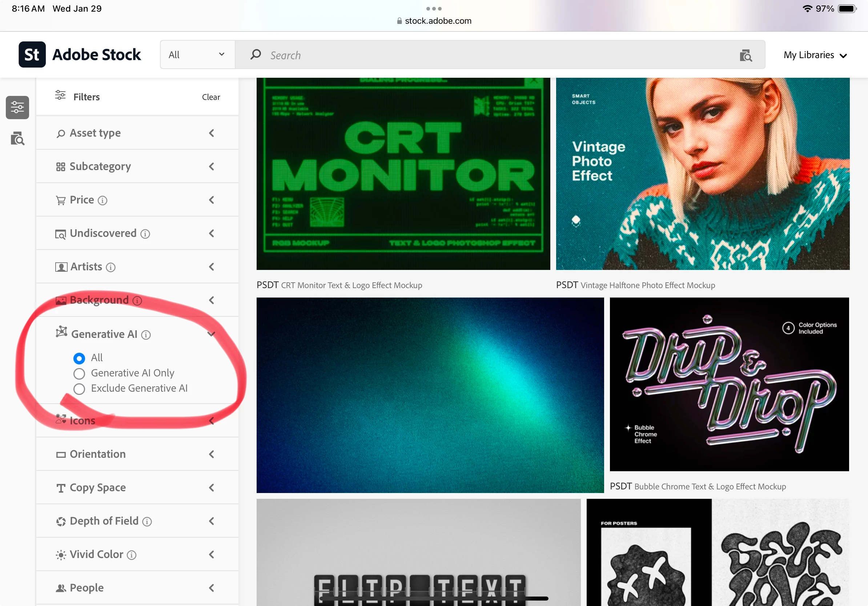
Task: Click the Generative AI info icon
Action: point(146,335)
